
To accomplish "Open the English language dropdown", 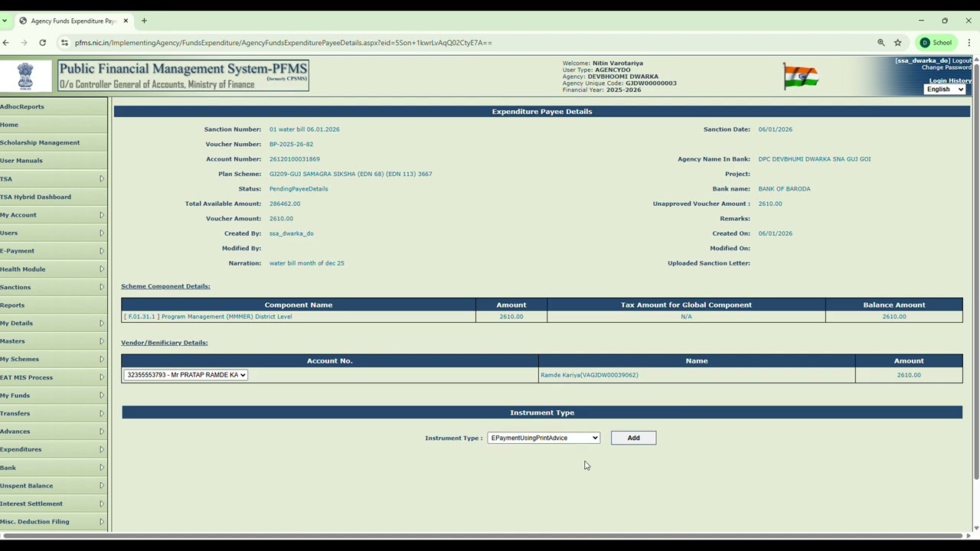I will pos(945,90).
